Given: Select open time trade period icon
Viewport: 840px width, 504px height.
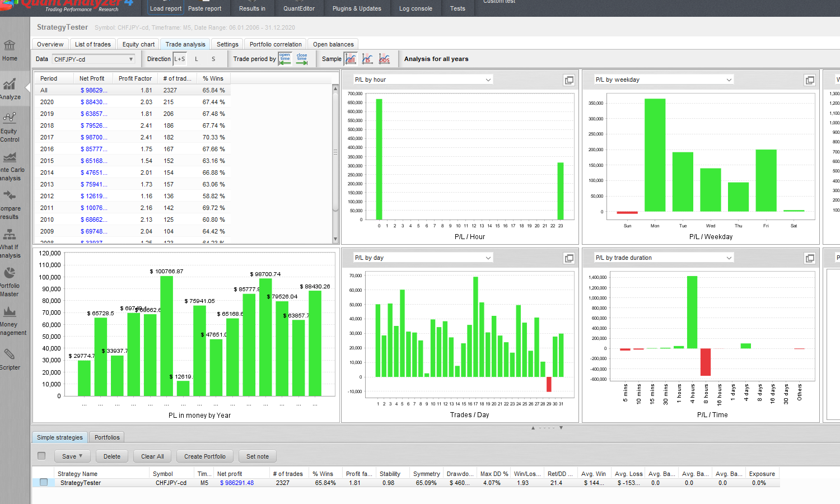Looking at the screenshot, I should coord(285,59).
